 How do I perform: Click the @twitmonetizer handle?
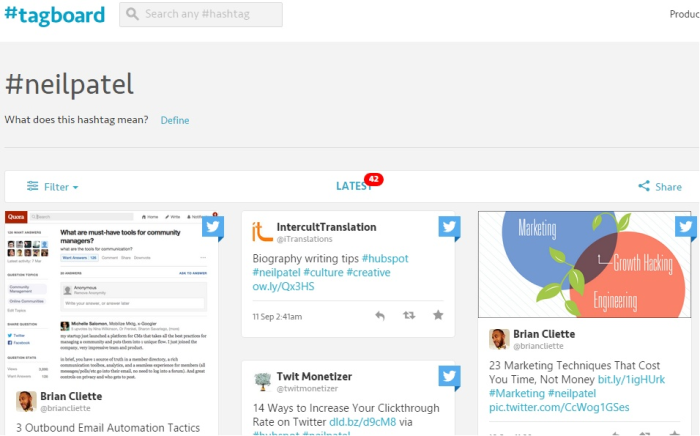point(307,389)
